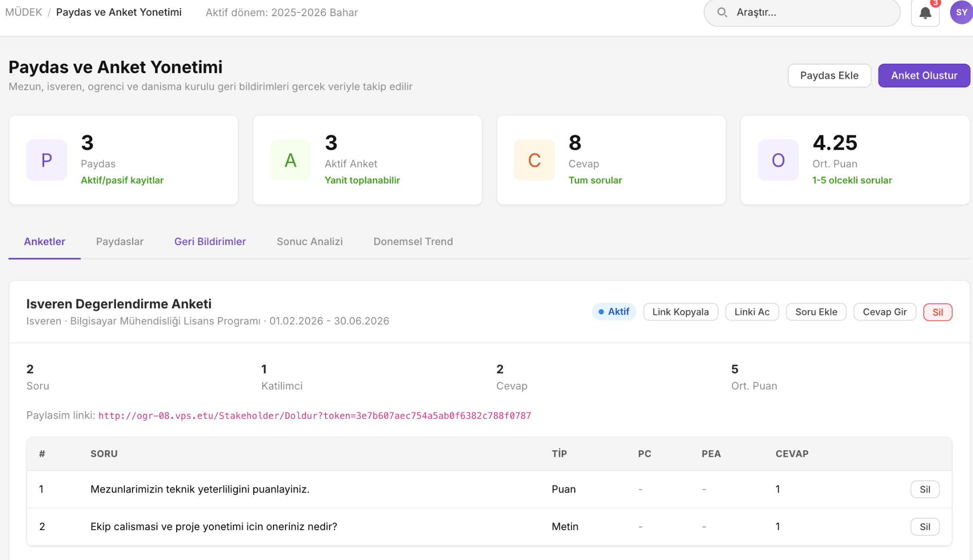Open the Sonuc Analizi tab

click(310, 241)
